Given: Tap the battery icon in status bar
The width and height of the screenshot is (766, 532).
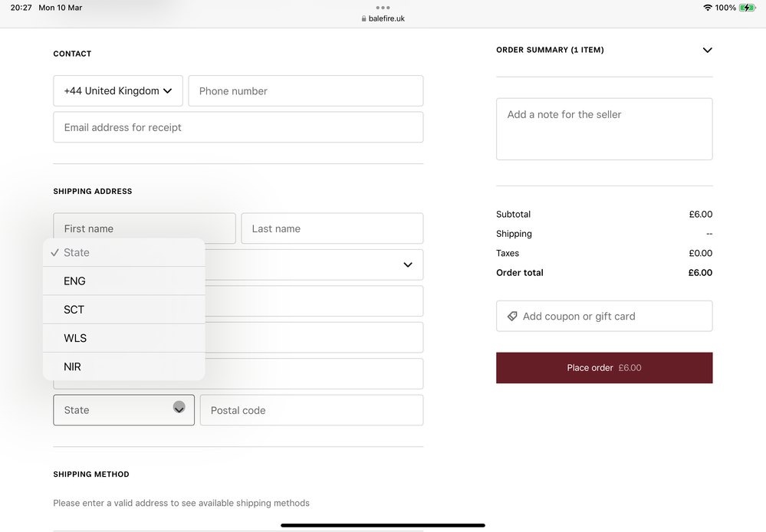Looking at the screenshot, I should pos(748,8).
